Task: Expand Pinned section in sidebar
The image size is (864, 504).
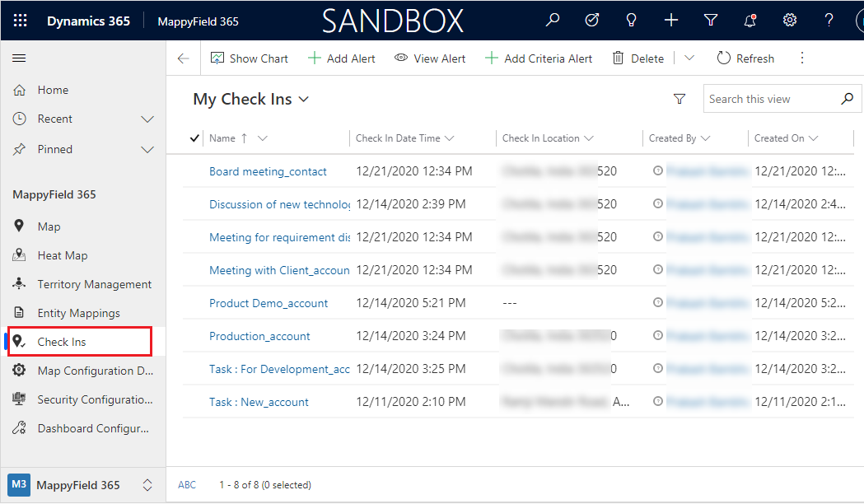Action: (x=147, y=149)
